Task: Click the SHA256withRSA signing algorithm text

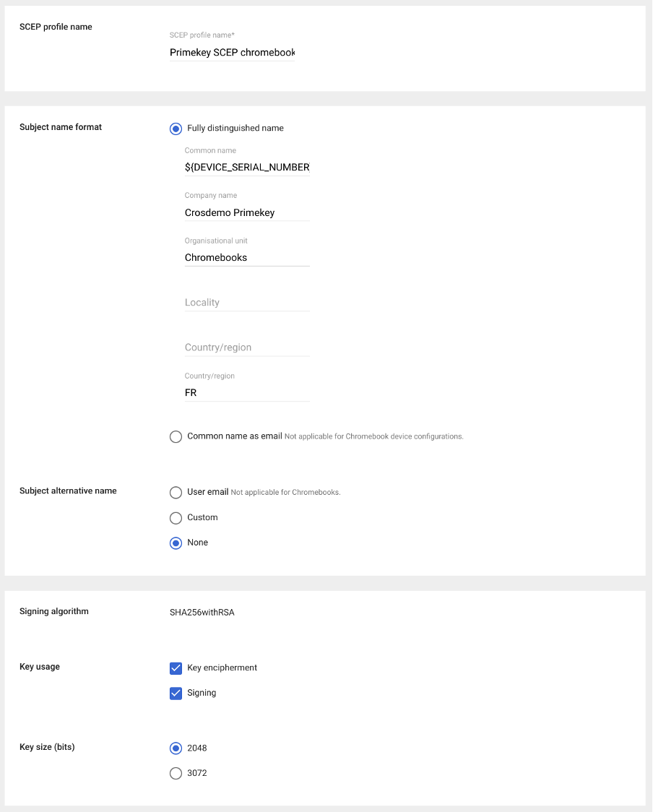Action: pos(202,613)
